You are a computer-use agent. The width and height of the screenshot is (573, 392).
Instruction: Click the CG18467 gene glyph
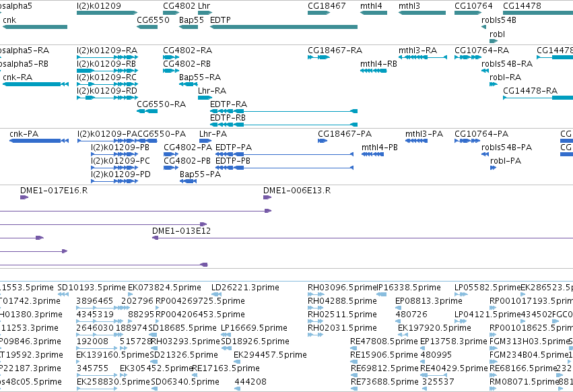(x=318, y=13)
